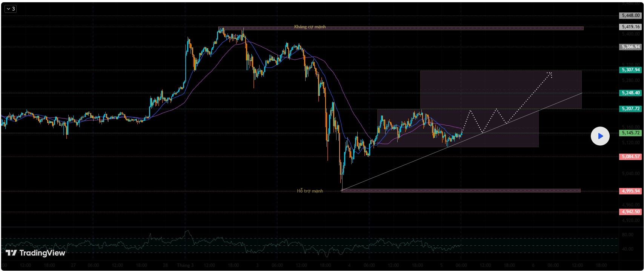Select the 4,942.50 price level label
644x271 pixels.
(630, 212)
